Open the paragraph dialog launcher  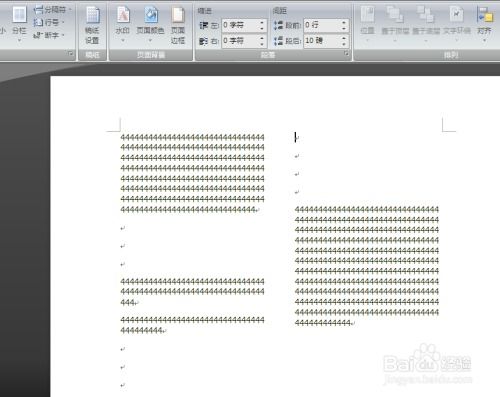click(x=346, y=54)
